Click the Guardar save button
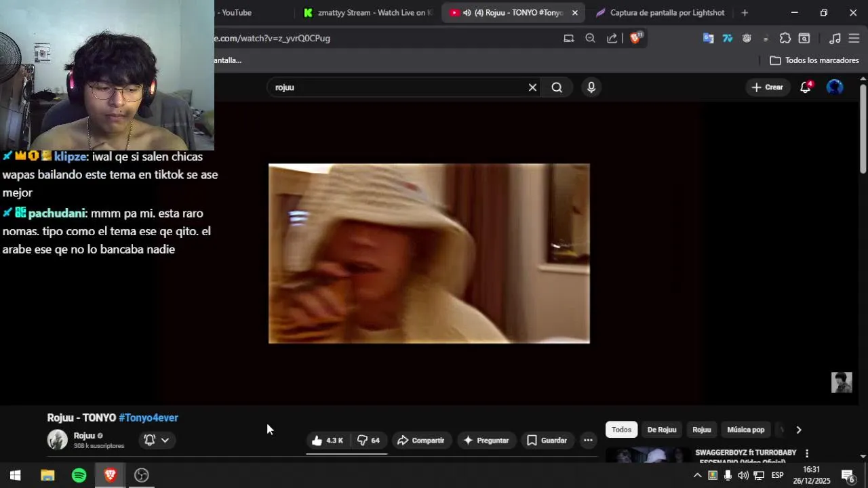The width and height of the screenshot is (868, 488). [x=547, y=441]
